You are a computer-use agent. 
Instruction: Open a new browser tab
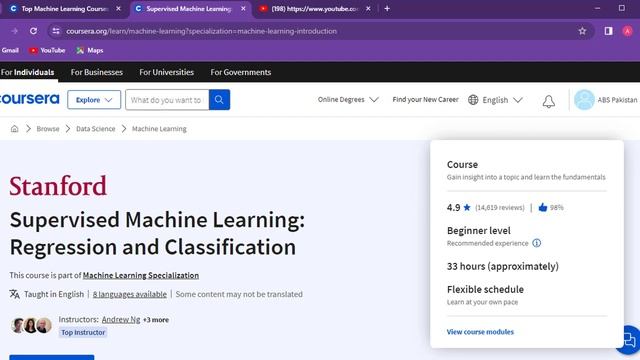pos(387,9)
